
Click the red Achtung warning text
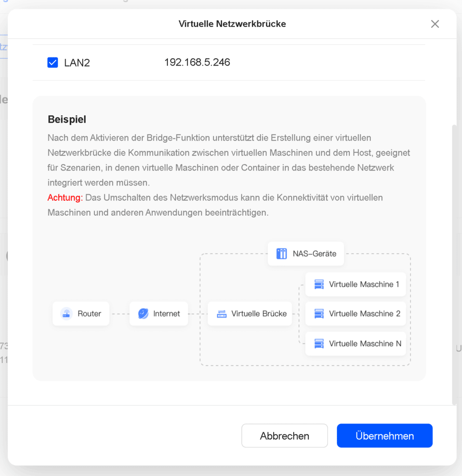click(65, 198)
